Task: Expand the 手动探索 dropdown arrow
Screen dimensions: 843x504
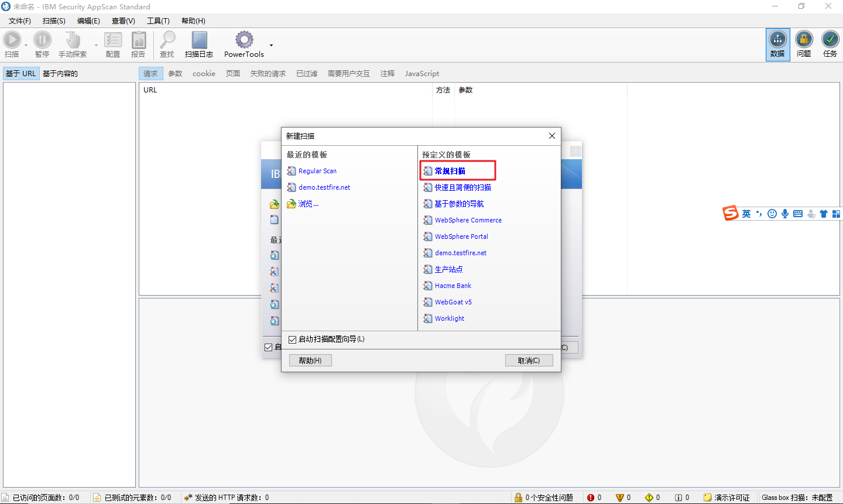Action: pyautogui.click(x=96, y=45)
